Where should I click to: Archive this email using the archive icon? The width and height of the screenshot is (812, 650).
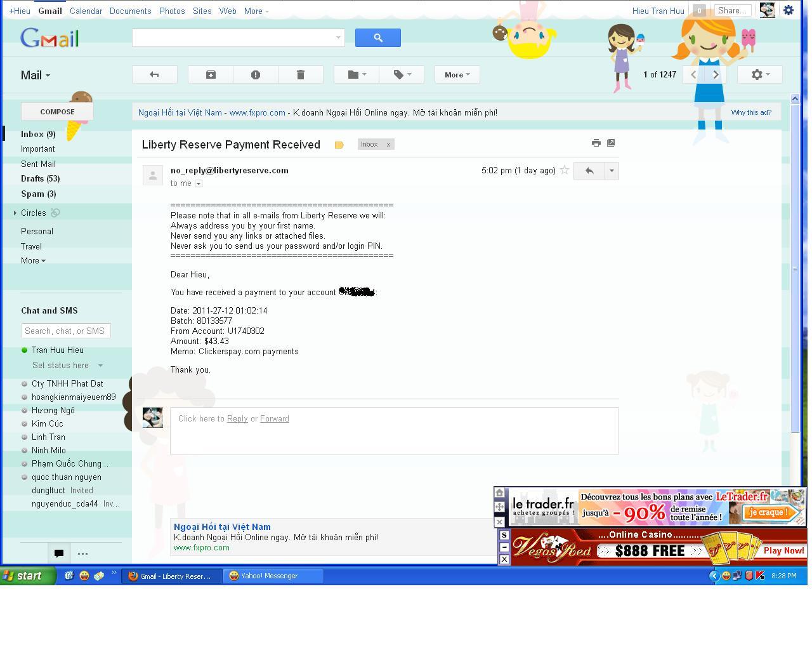(x=211, y=74)
